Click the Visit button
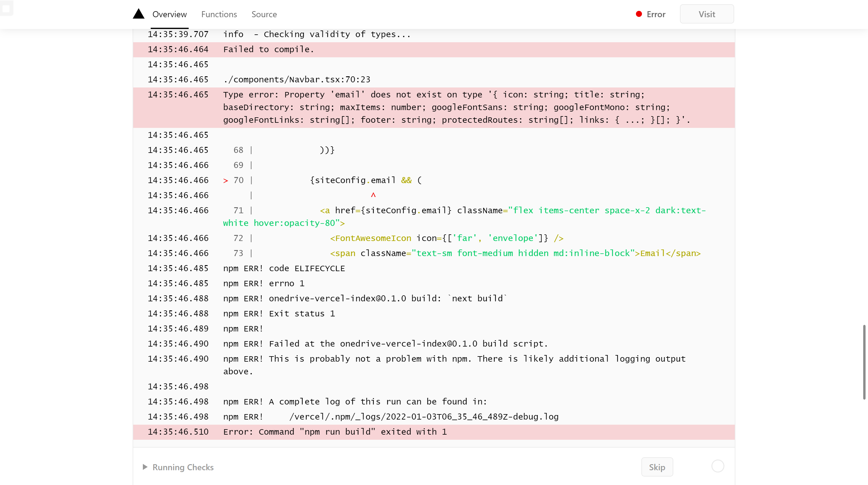This screenshot has height=485, width=868. click(706, 14)
